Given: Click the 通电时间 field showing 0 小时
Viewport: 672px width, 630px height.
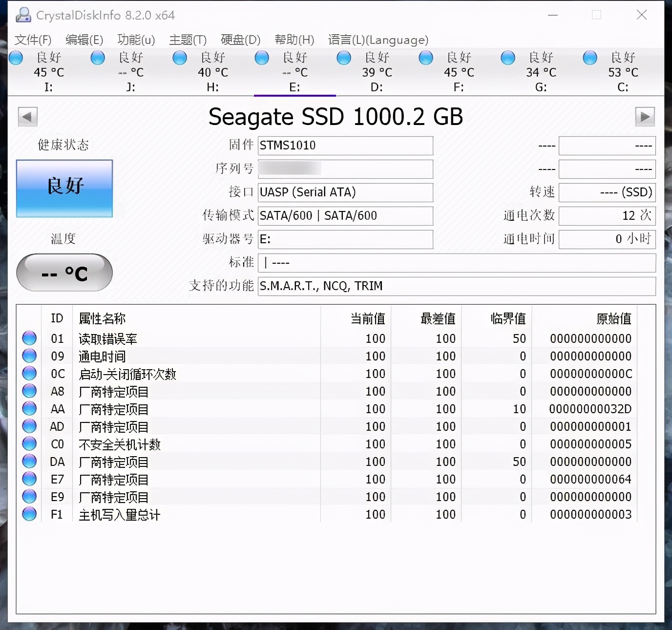Looking at the screenshot, I should [x=607, y=239].
